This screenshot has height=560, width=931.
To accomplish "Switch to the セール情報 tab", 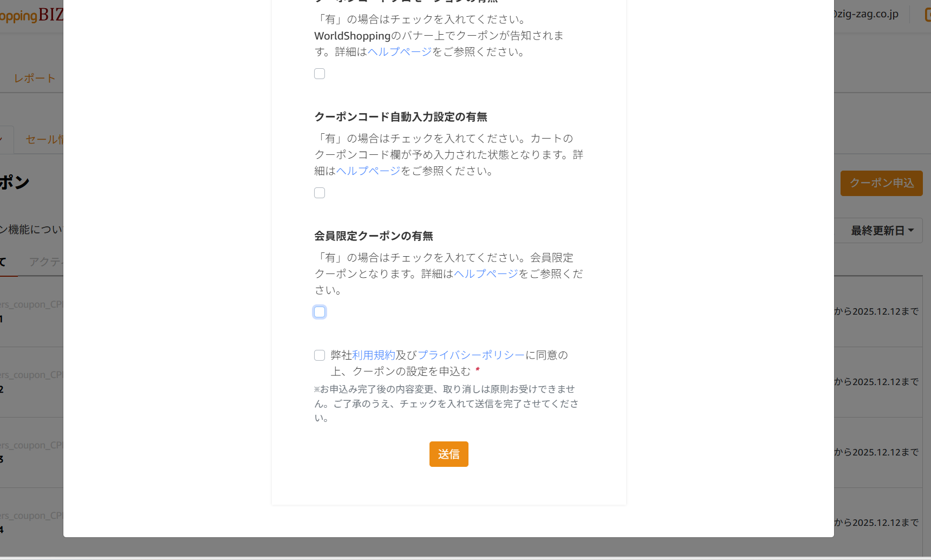I will point(44,139).
